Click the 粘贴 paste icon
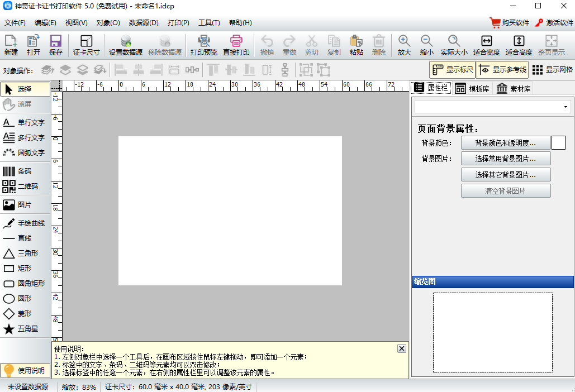Viewport: 575px width, 392px height. tap(357, 45)
